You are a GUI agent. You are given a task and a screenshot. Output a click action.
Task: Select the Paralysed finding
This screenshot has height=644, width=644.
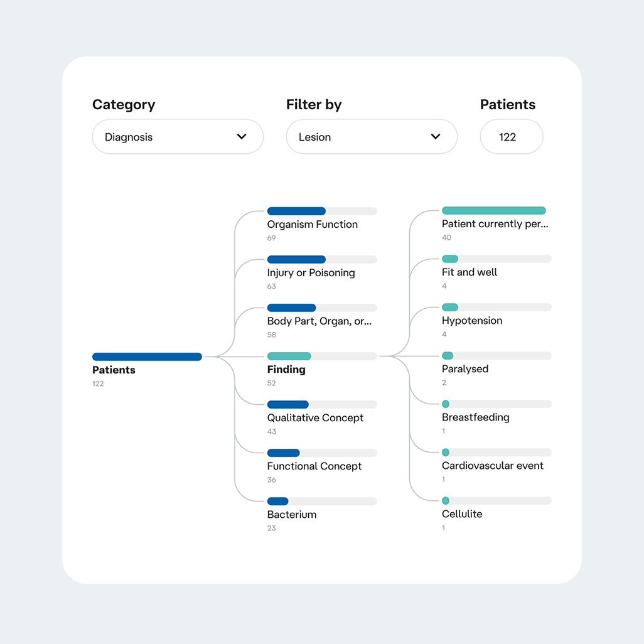(464, 368)
